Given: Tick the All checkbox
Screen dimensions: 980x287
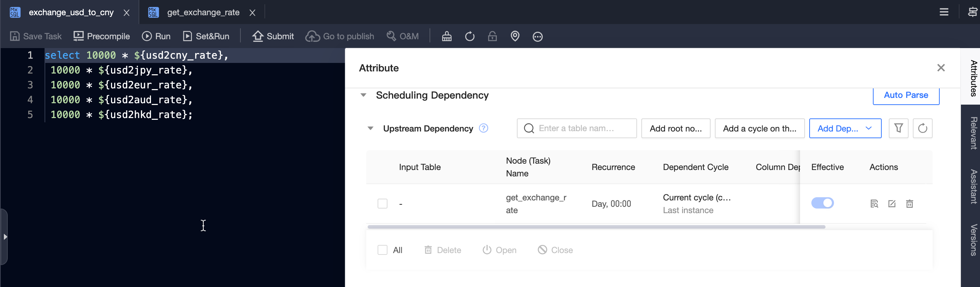Looking at the screenshot, I should (x=382, y=250).
